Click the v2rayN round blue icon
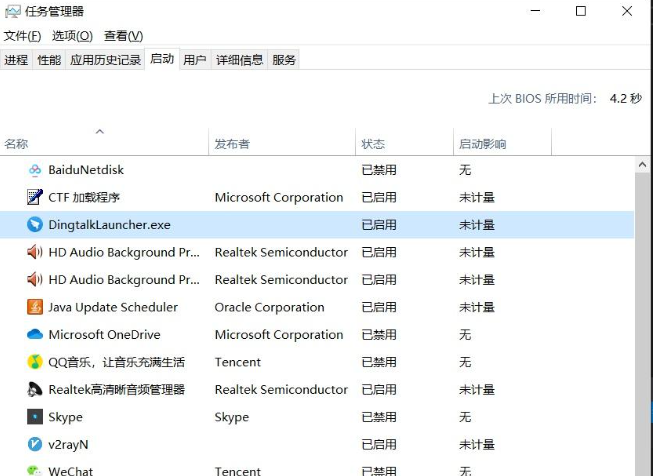653x476 pixels. click(35, 444)
